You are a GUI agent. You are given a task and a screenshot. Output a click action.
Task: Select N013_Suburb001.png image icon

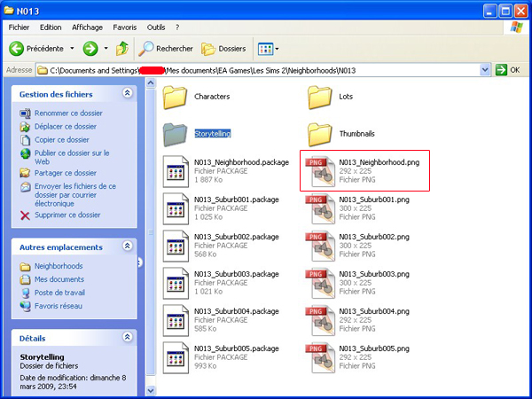pyautogui.click(x=320, y=208)
